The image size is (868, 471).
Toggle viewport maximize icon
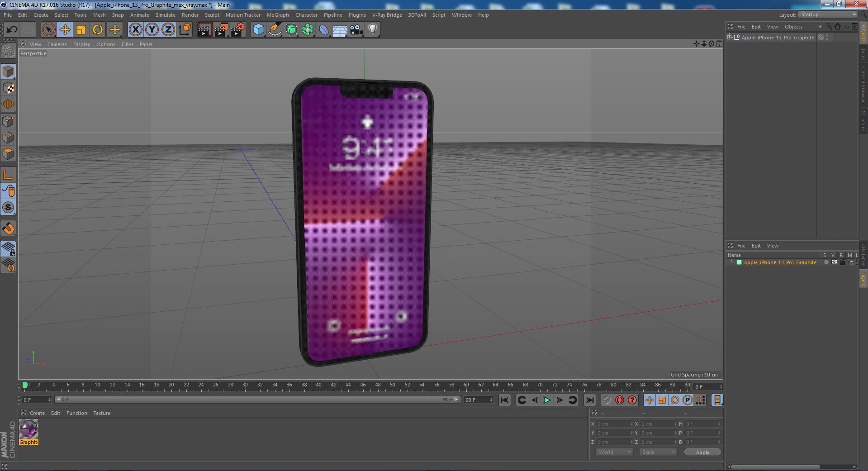(x=719, y=44)
